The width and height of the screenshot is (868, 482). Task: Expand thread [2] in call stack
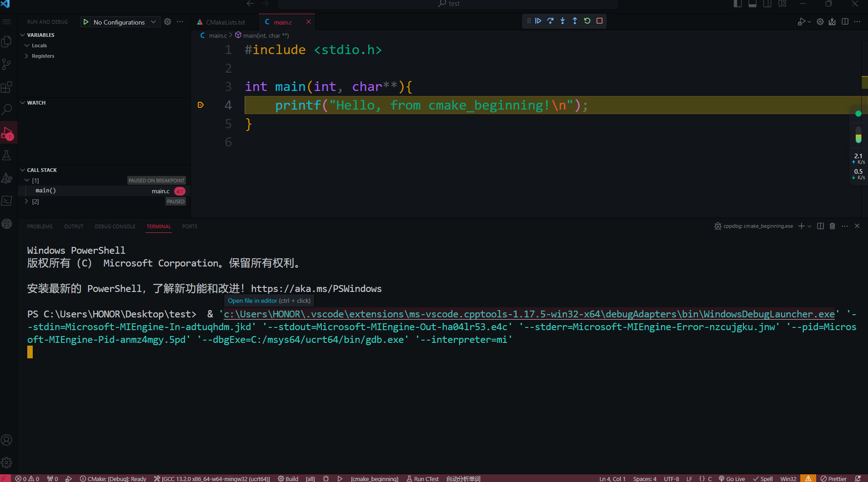(27, 201)
